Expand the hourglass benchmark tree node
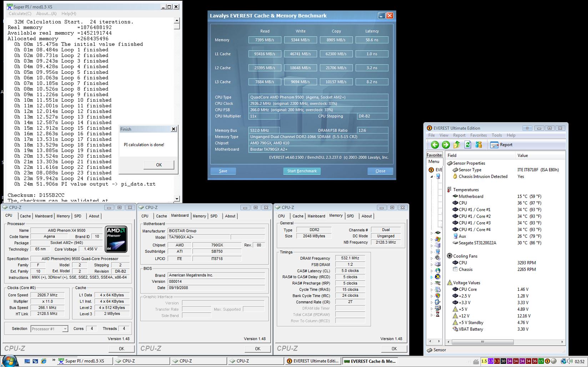 pos(432,315)
